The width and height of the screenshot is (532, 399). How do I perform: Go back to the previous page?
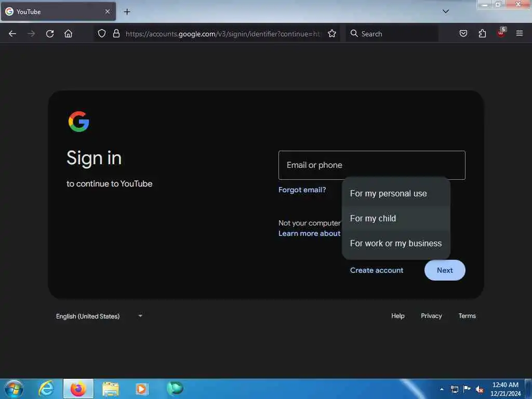(x=12, y=34)
